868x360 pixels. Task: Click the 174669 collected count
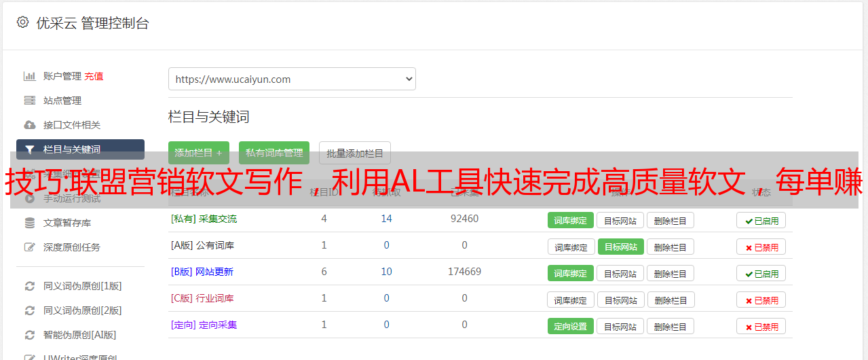point(464,272)
